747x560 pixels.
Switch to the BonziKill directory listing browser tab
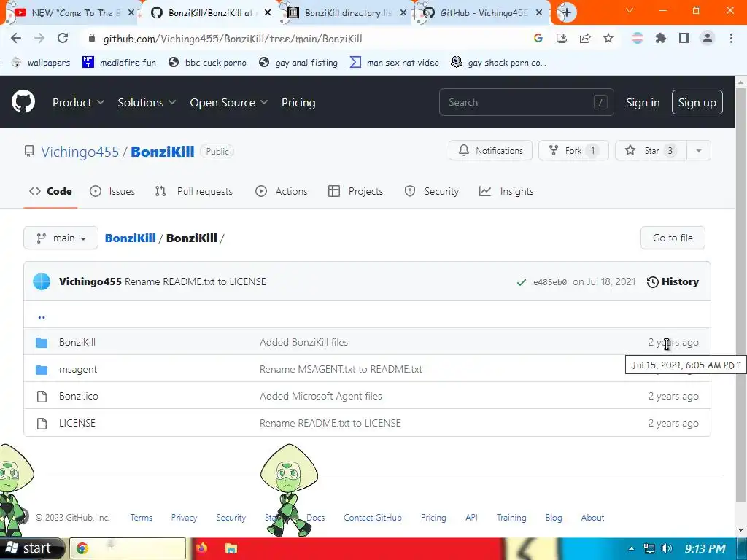click(348, 13)
